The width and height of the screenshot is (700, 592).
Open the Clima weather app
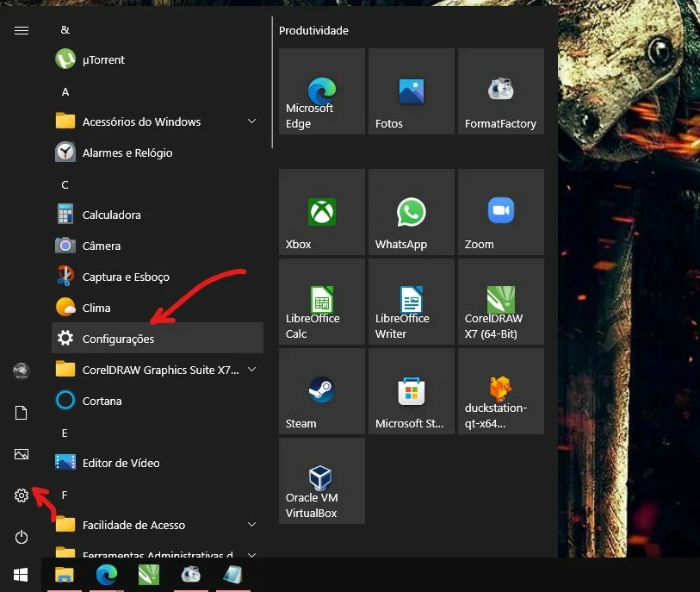pos(158,308)
